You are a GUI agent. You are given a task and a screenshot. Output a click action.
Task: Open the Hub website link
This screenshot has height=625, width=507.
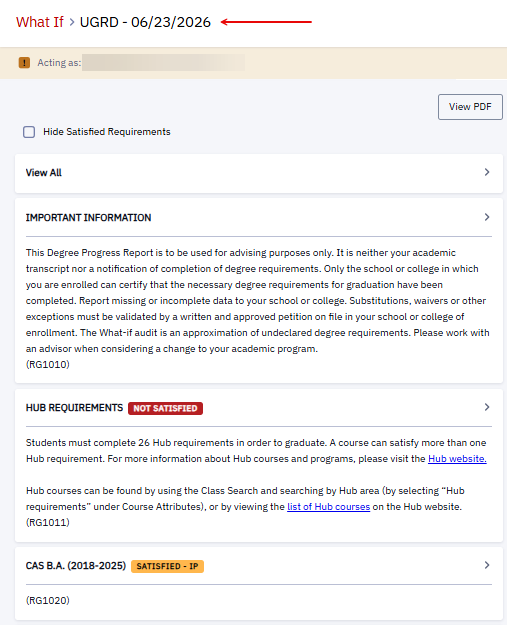pyautogui.click(x=457, y=459)
